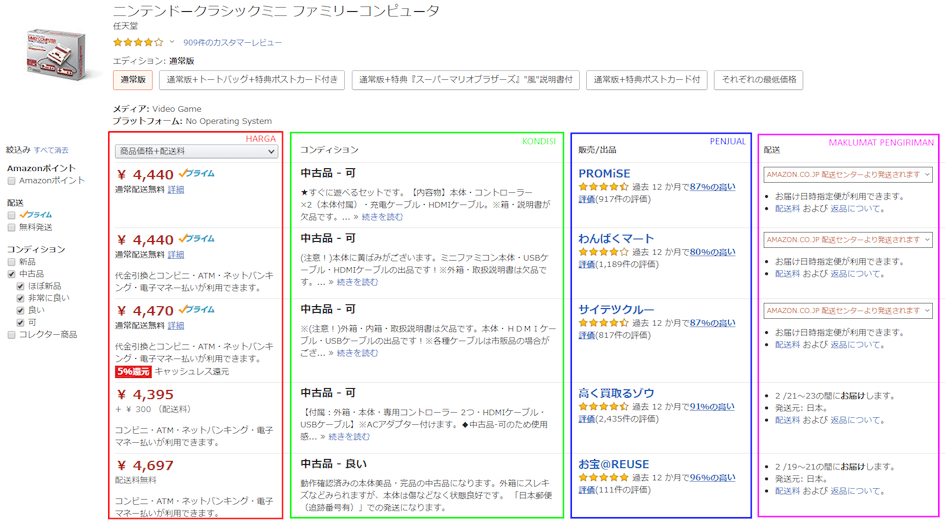Open seller PROMiSE page

tap(604, 174)
